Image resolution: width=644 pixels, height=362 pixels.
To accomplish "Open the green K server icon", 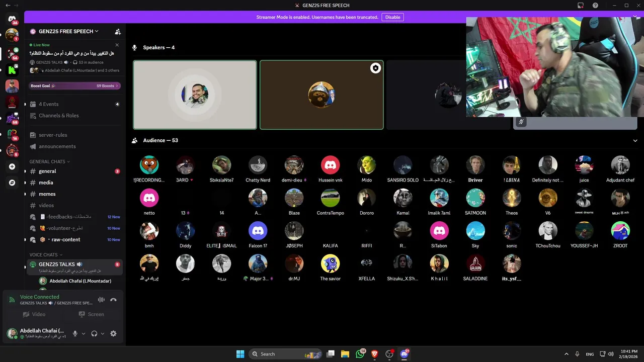I will click(12, 70).
